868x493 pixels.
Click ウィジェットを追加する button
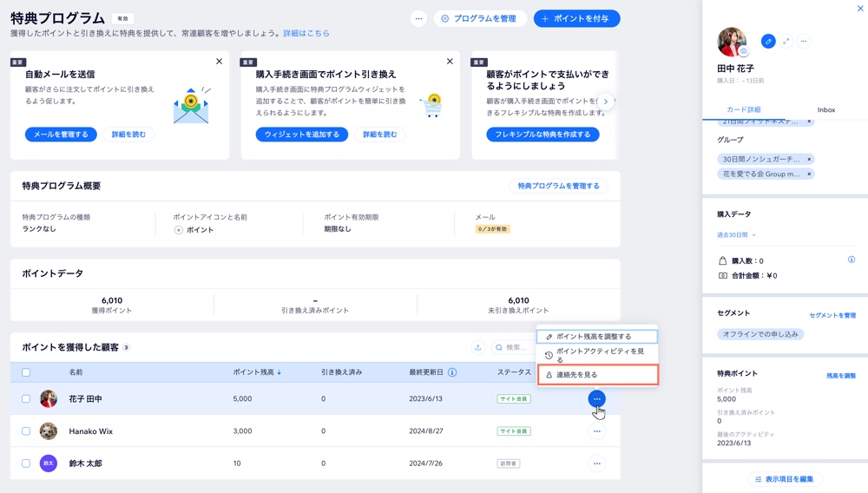pyautogui.click(x=302, y=135)
